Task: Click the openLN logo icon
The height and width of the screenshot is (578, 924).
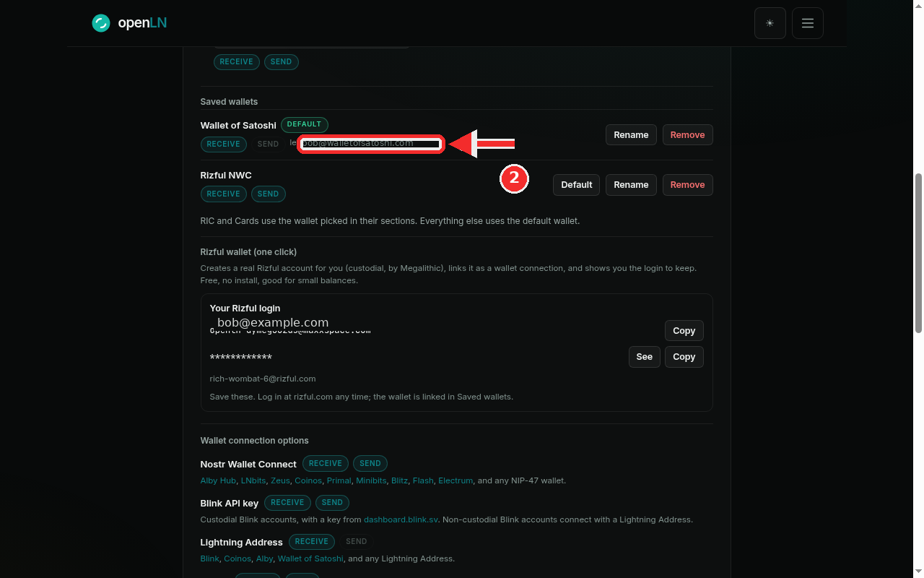Action: (x=101, y=23)
